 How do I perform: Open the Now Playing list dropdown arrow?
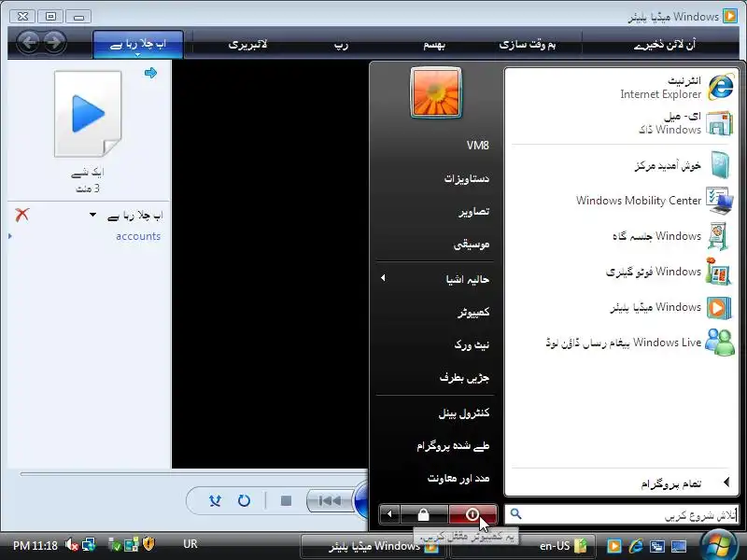tap(92, 216)
